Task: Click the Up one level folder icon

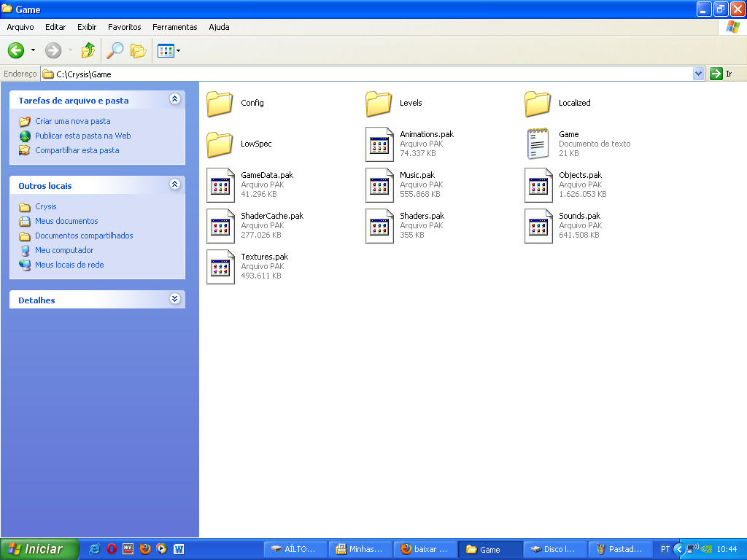Action: (x=88, y=50)
